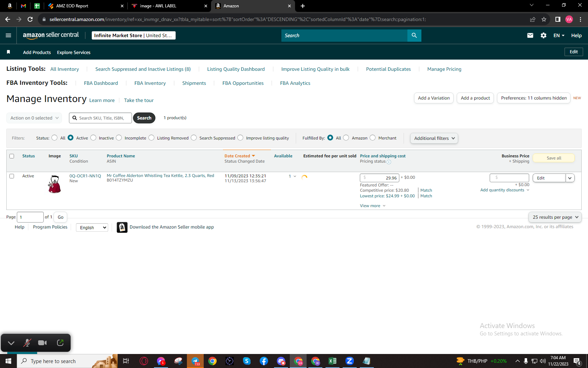Open Zoom from the taskbar

tap(350, 361)
